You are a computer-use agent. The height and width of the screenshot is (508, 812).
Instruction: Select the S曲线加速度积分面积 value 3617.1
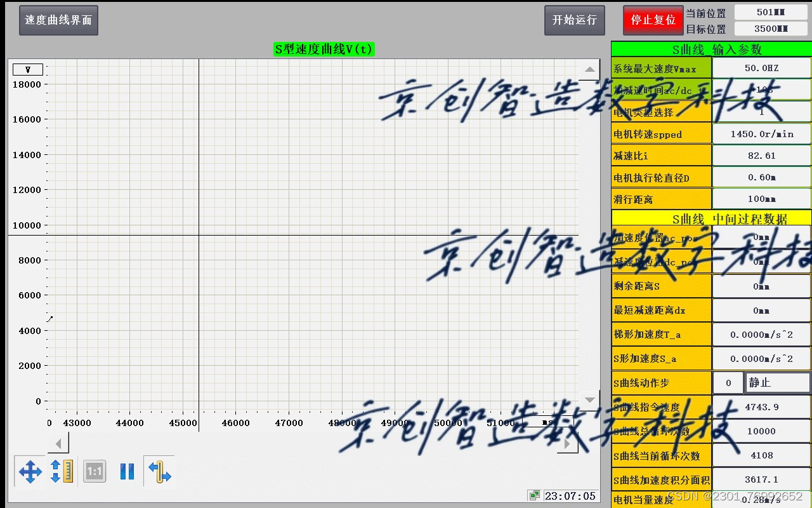click(x=761, y=479)
